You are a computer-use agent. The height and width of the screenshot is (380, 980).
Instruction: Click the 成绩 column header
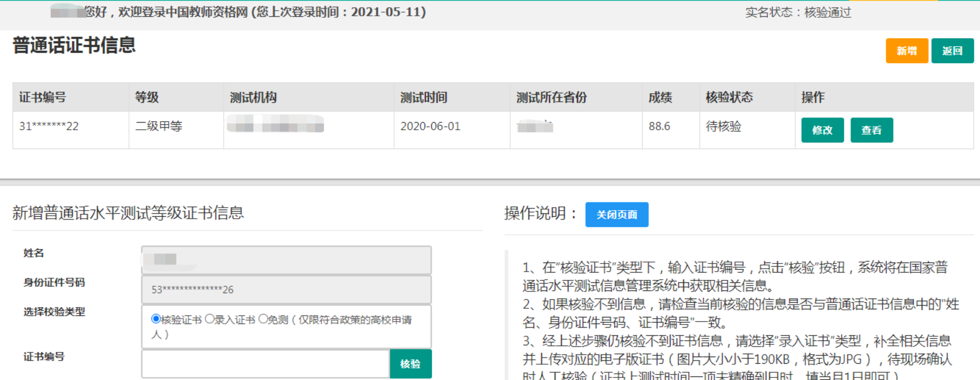(660, 97)
